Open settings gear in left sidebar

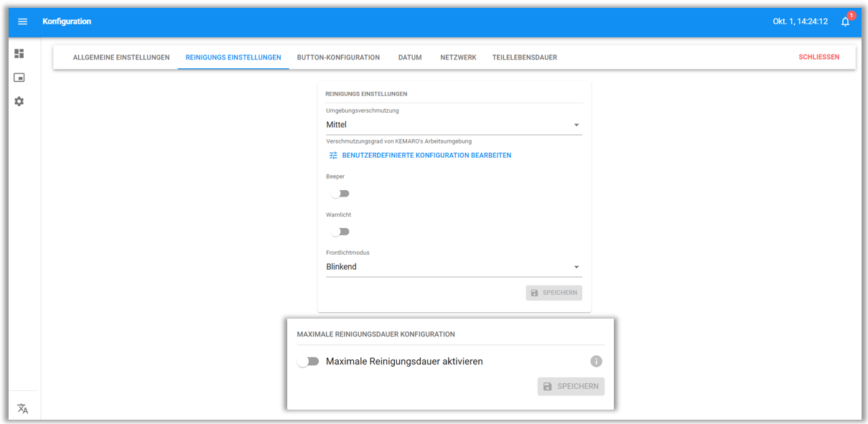click(x=19, y=102)
